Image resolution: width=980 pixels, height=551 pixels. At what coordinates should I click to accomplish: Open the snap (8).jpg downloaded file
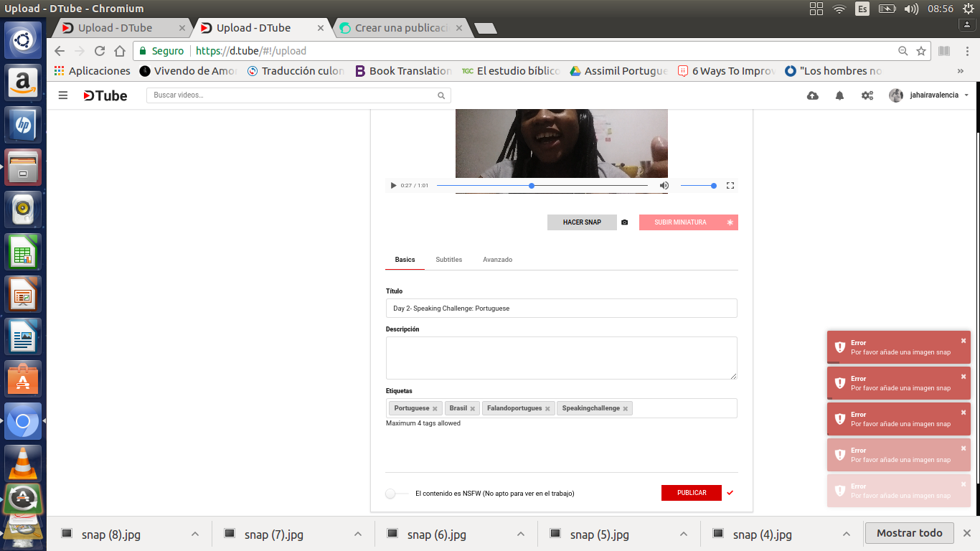tap(112, 534)
